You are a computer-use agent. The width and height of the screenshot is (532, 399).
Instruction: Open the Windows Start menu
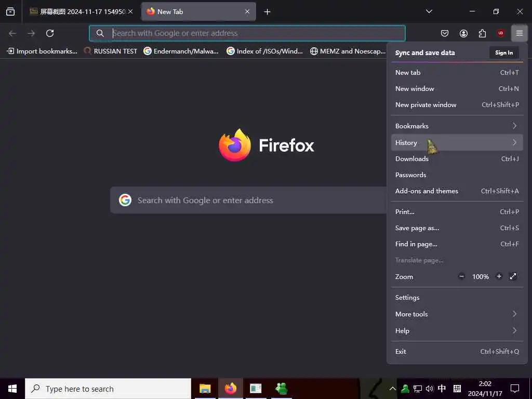coord(12,389)
